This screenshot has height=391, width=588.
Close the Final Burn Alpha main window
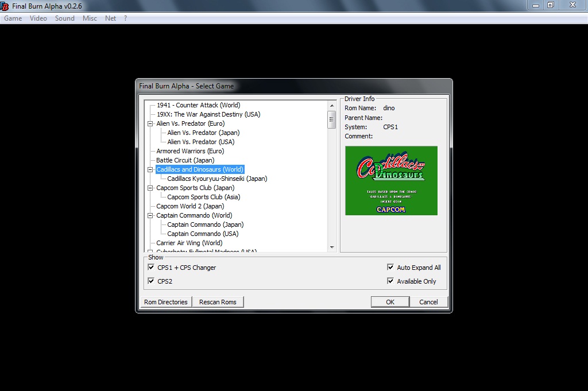(572, 5)
